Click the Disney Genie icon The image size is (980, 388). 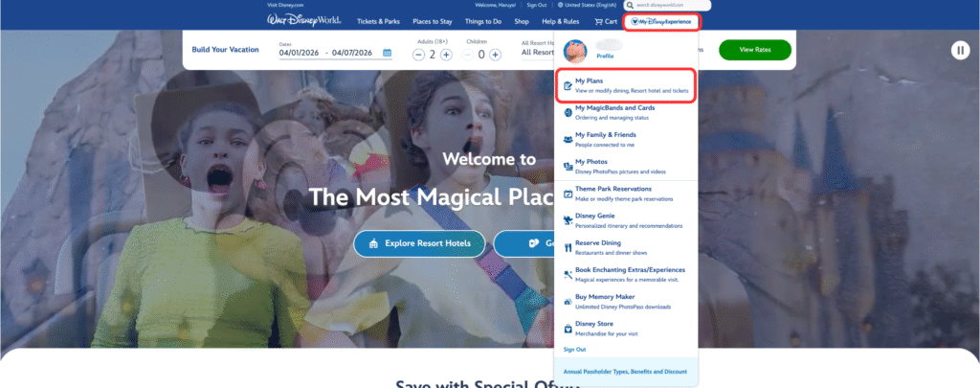click(568, 220)
